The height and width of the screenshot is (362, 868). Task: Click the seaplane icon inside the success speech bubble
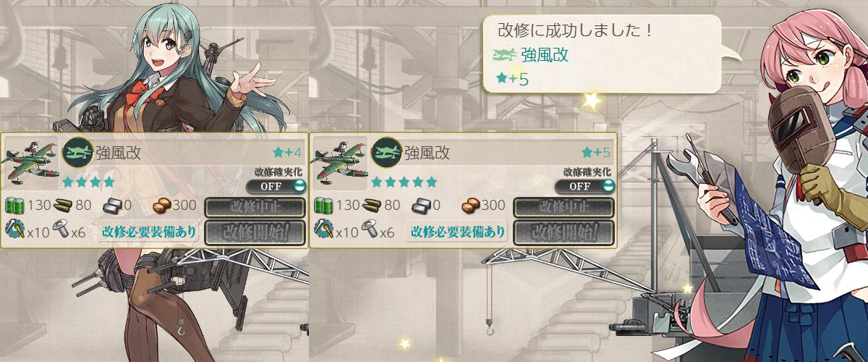(503, 56)
